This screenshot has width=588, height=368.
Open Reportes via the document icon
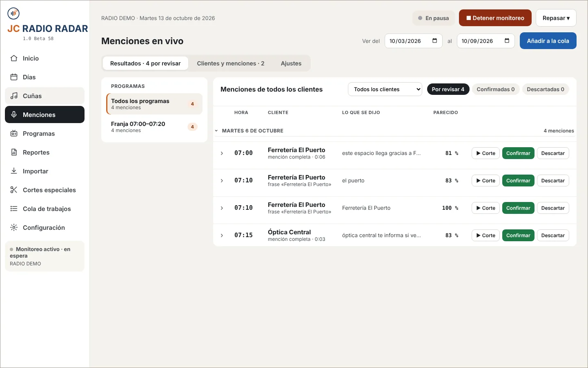(14, 153)
